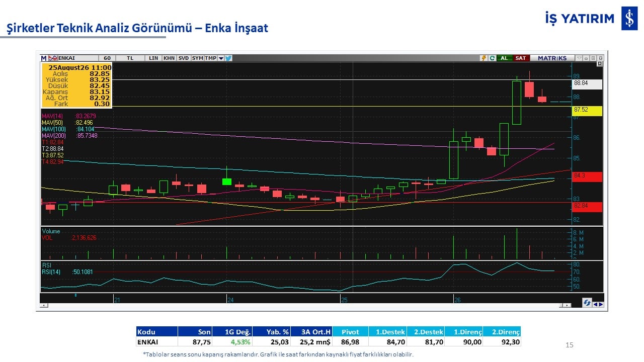Click the RSI(14) indicator label
The image size is (644, 362).
point(51,272)
